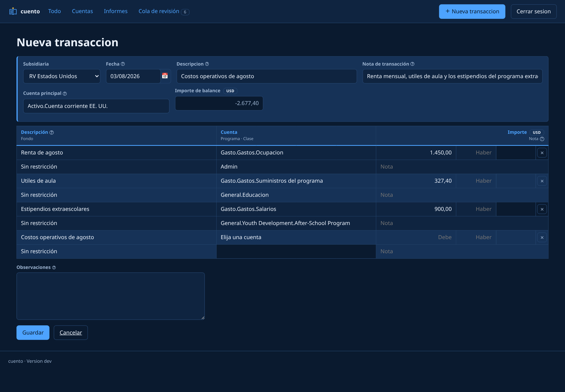565x392 pixels.
Task: Click the cuento brand name
Action: click(x=30, y=11)
